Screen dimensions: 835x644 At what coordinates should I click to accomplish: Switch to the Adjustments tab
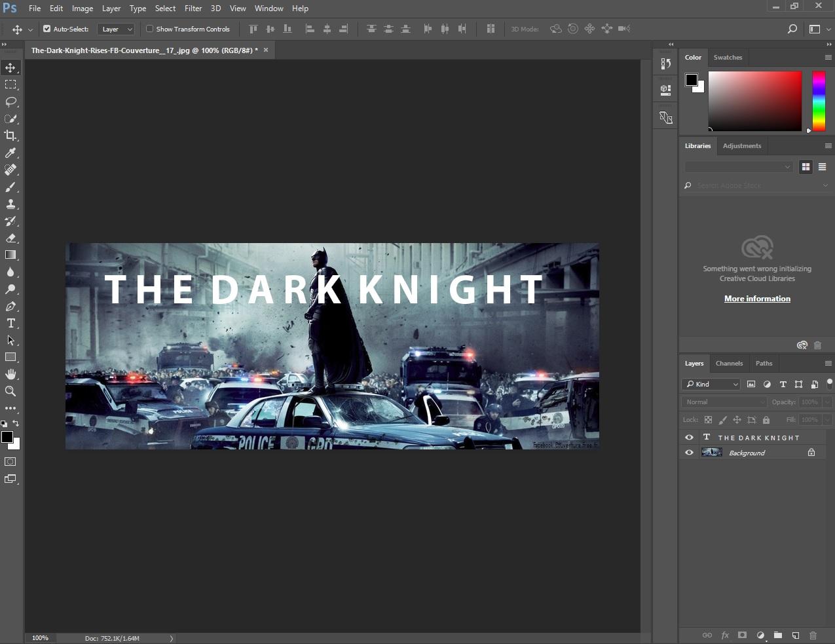(742, 146)
